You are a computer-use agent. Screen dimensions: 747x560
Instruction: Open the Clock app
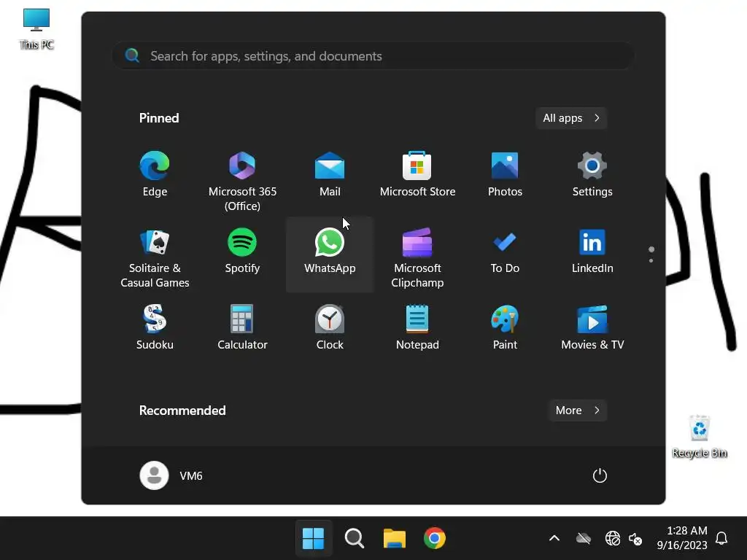(x=330, y=327)
